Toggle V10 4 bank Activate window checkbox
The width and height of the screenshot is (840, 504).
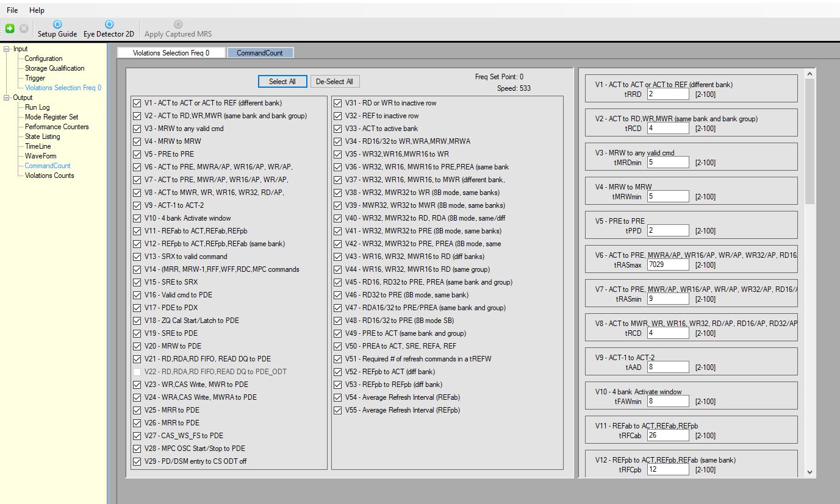[x=137, y=218]
